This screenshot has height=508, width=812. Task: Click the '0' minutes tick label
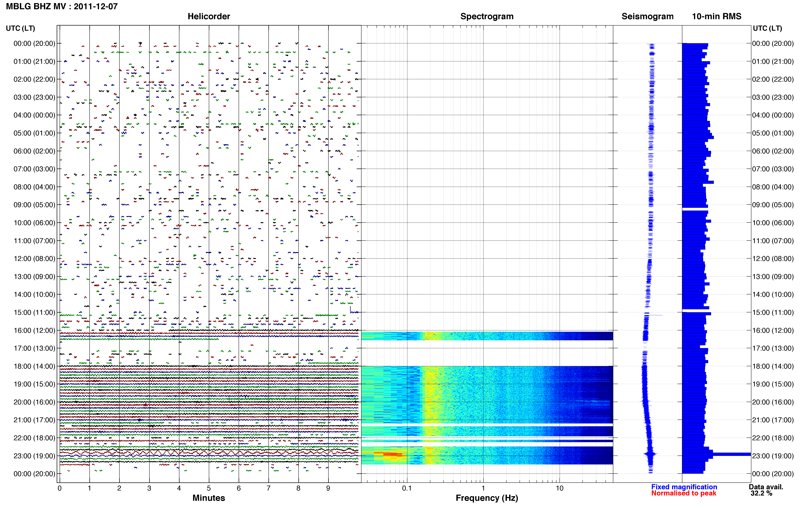[59, 488]
